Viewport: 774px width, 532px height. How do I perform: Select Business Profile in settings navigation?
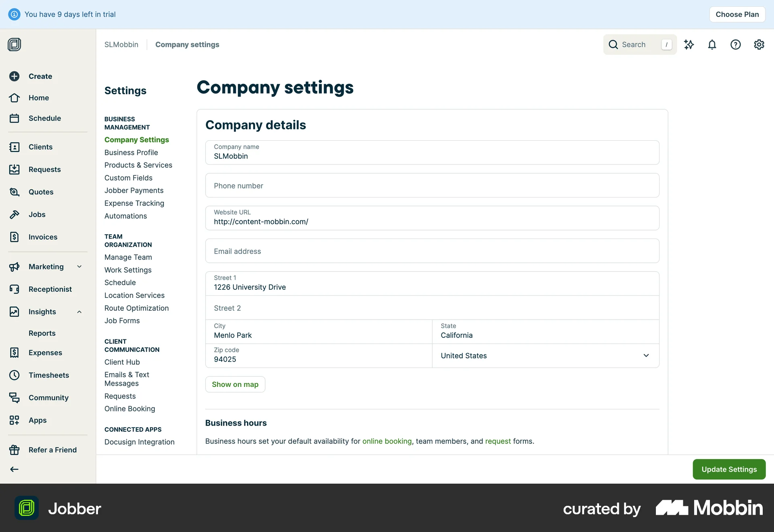tap(131, 152)
